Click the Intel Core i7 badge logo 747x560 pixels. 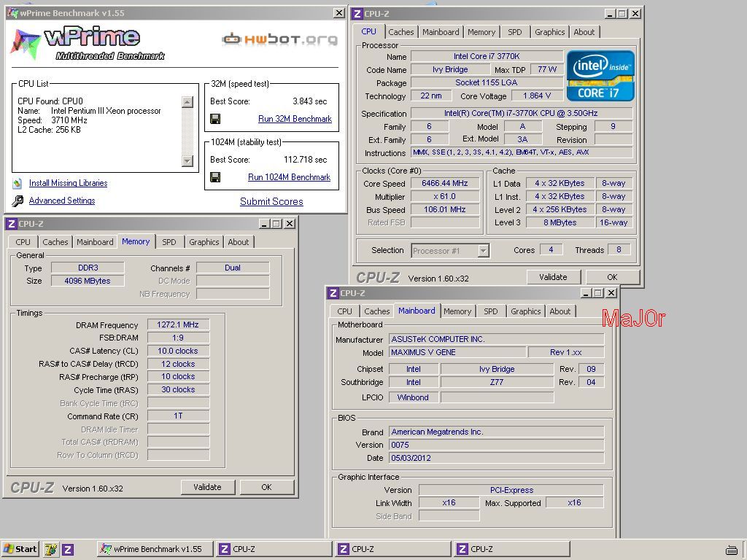600,76
